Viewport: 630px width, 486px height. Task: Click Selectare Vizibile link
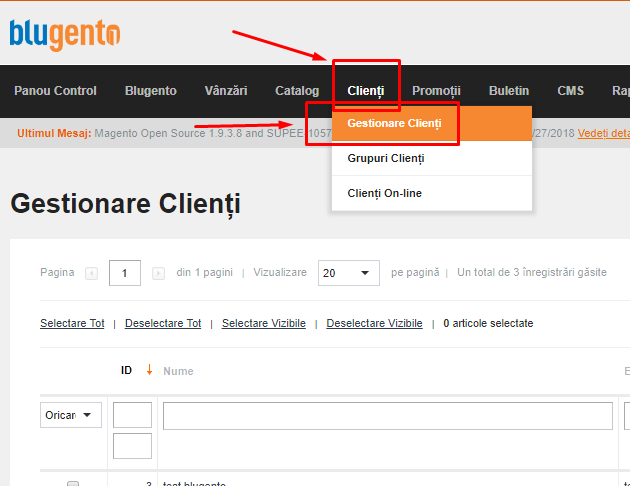click(x=264, y=323)
